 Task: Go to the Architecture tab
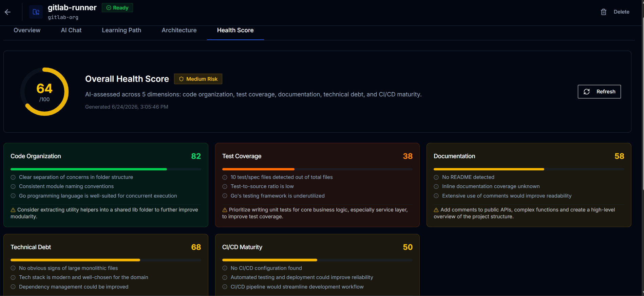[x=179, y=30]
